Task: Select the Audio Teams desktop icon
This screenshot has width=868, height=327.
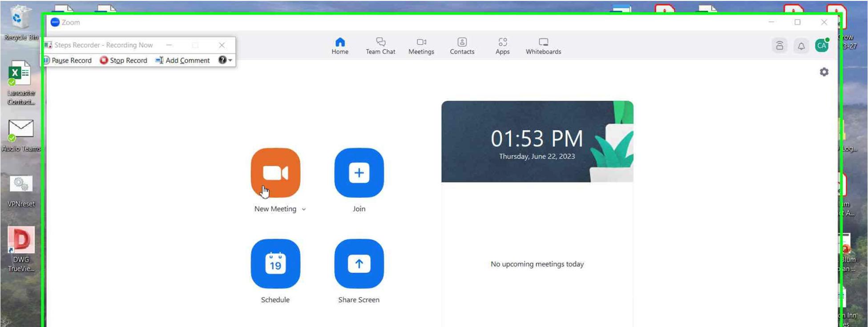Action: click(x=21, y=136)
